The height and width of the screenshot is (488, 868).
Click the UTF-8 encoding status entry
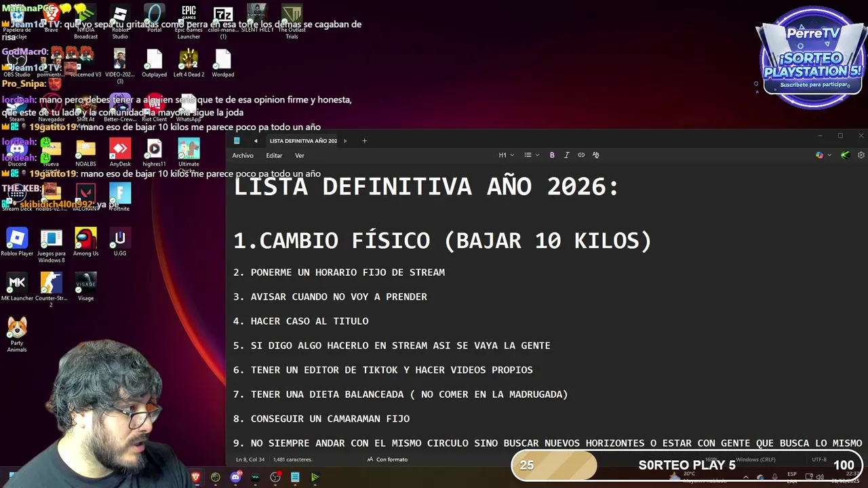click(819, 460)
